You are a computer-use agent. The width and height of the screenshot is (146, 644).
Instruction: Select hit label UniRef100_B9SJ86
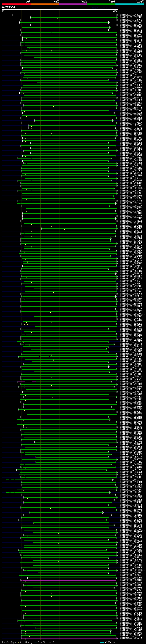tap(131, 67)
